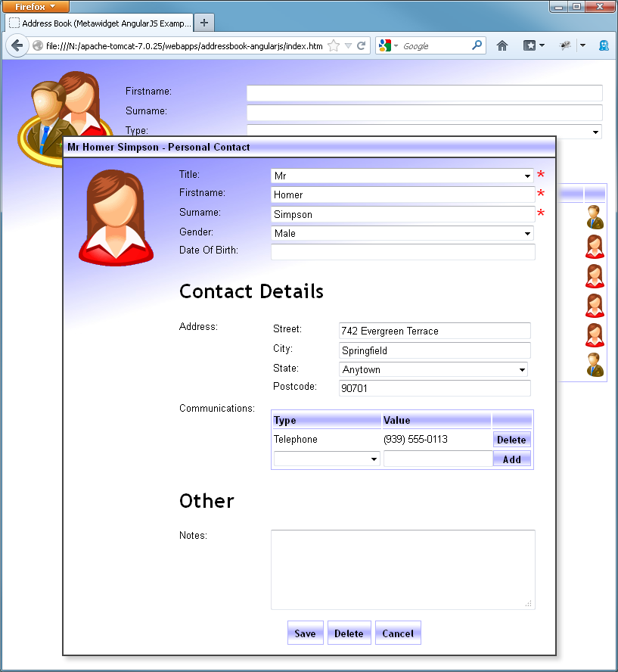Click the notes textarea resize grip

click(529, 603)
